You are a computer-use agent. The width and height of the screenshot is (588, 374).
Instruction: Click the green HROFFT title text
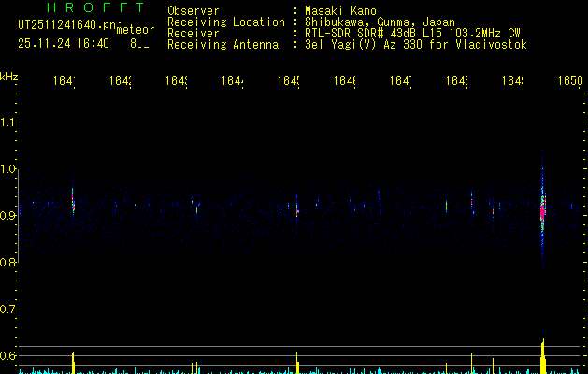95,7
